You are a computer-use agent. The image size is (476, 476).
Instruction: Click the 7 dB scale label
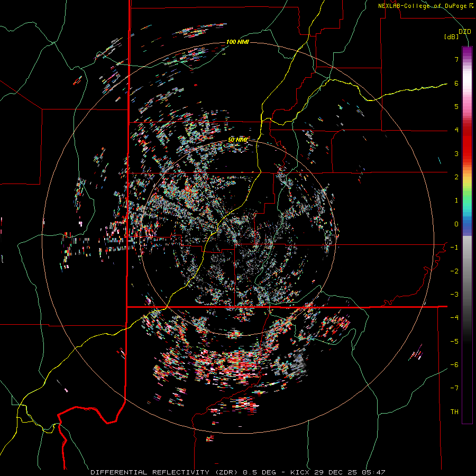[x=456, y=59]
